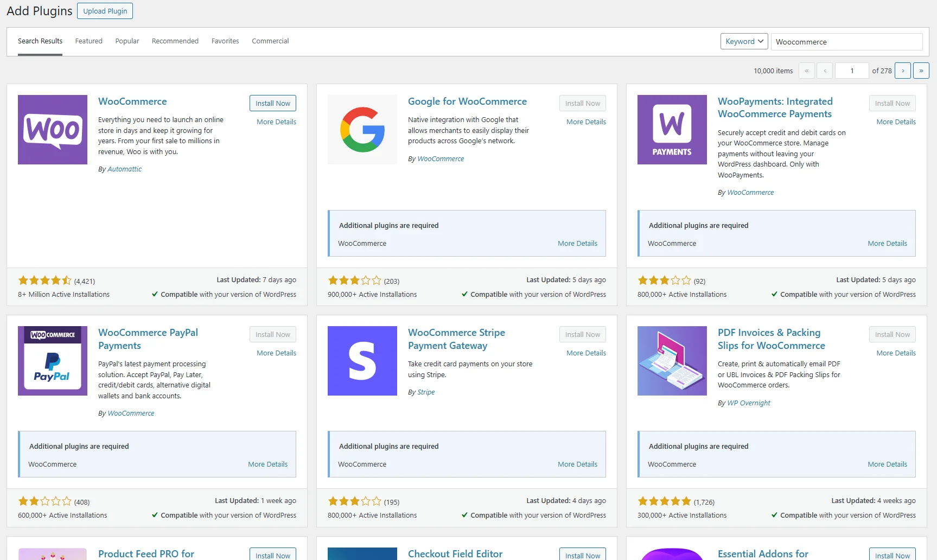This screenshot has width=937, height=560.
Task: Open the Checkout Field Editor title link
Action: point(455,554)
